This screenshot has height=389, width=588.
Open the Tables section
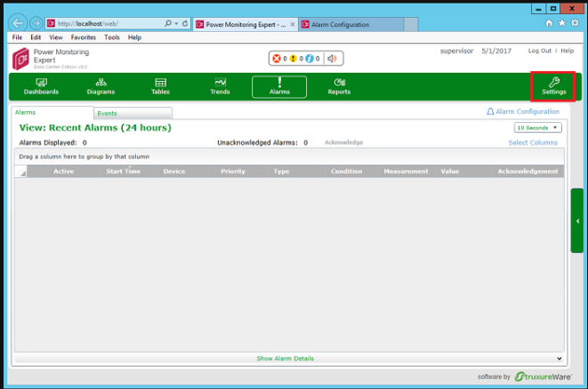click(160, 86)
